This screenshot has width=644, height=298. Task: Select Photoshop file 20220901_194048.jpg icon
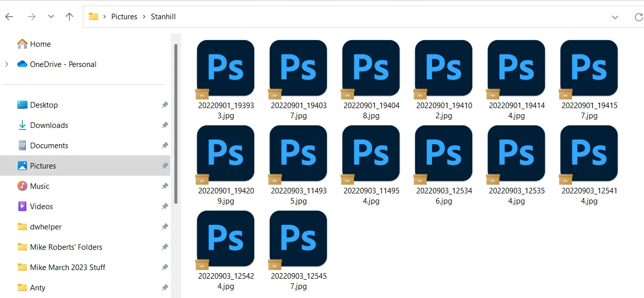click(x=371, y=69)
